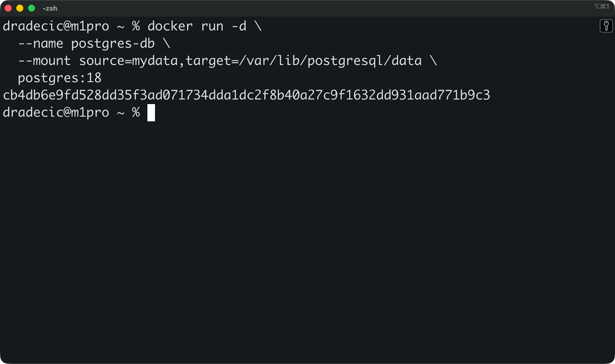
Task: Select the postgres:18 image tag text
Action: click(59, 78)
